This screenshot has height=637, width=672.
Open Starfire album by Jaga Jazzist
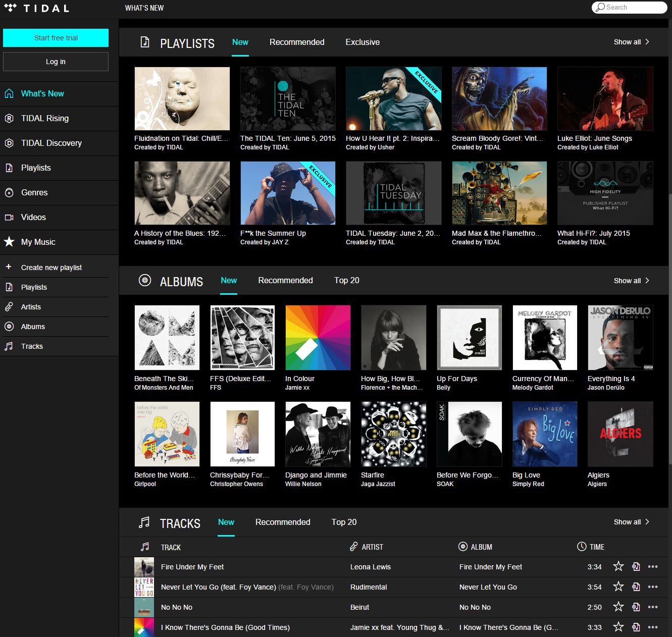(x=393, y=434)
